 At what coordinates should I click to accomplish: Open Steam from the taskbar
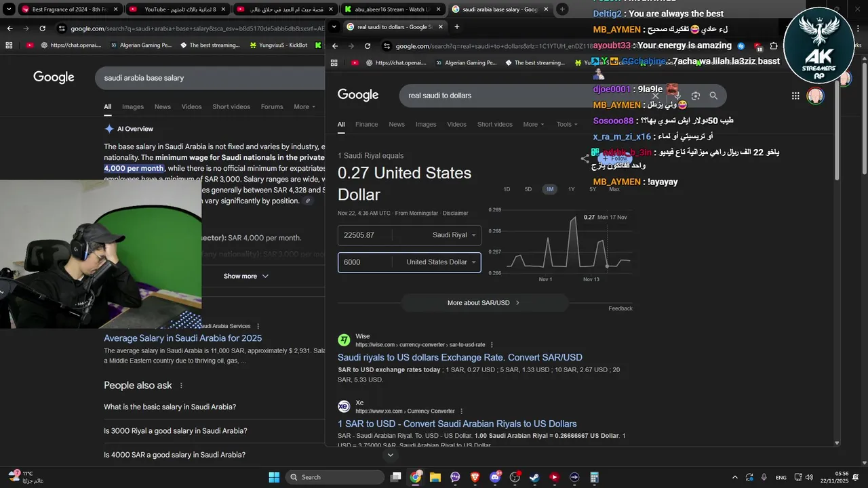click(x=534, y=477)
